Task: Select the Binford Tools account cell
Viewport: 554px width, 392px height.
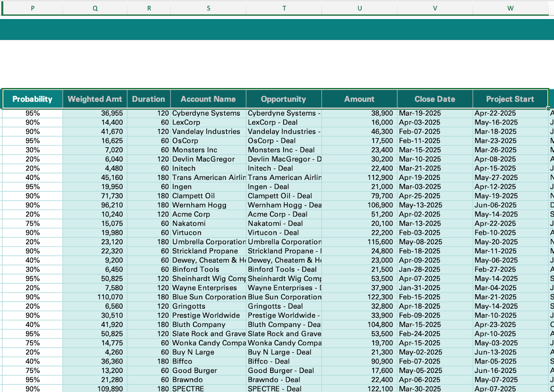Action: click(208, 270)
